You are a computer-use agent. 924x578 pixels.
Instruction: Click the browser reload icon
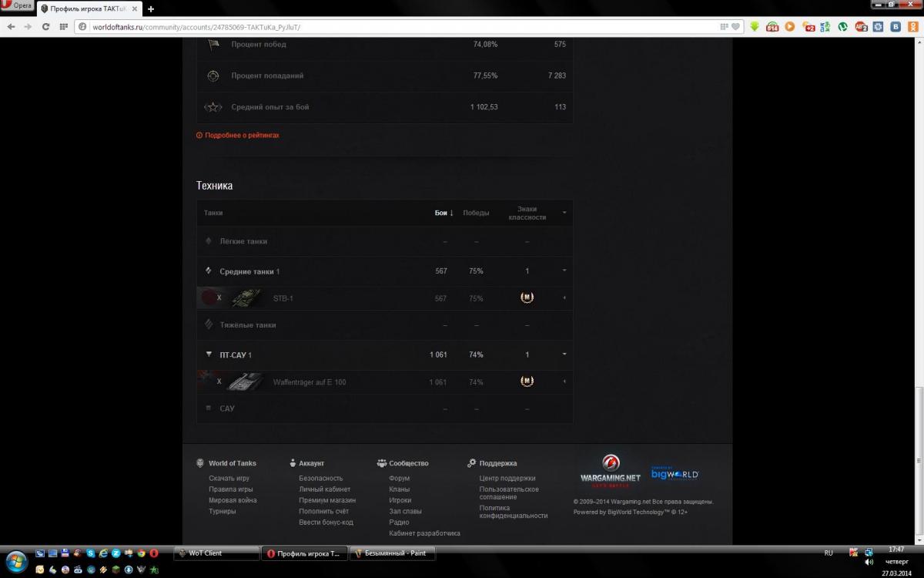[45, 26]
